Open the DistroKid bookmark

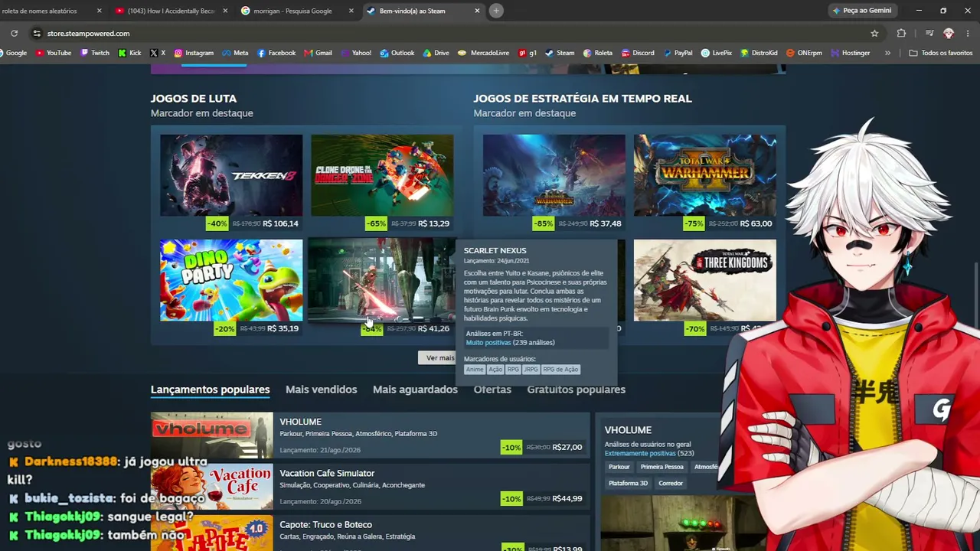[x=759, y=53]
